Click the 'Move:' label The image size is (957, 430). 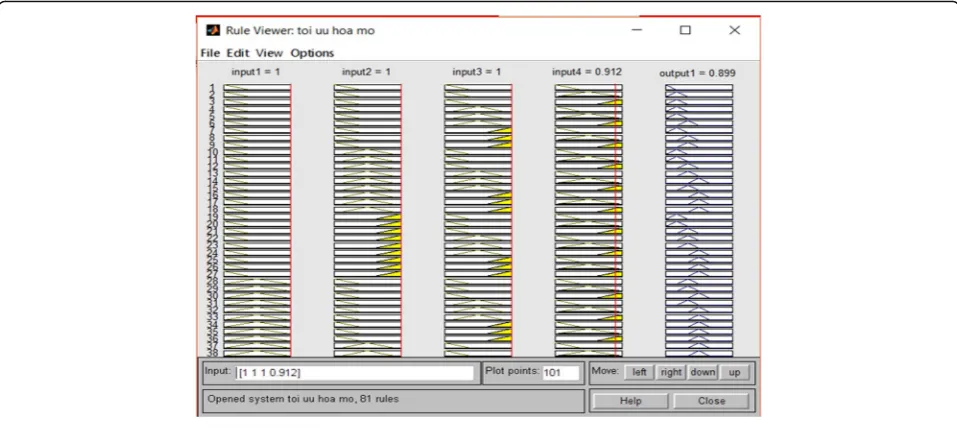pyautogui.click(x=605, y=371)
